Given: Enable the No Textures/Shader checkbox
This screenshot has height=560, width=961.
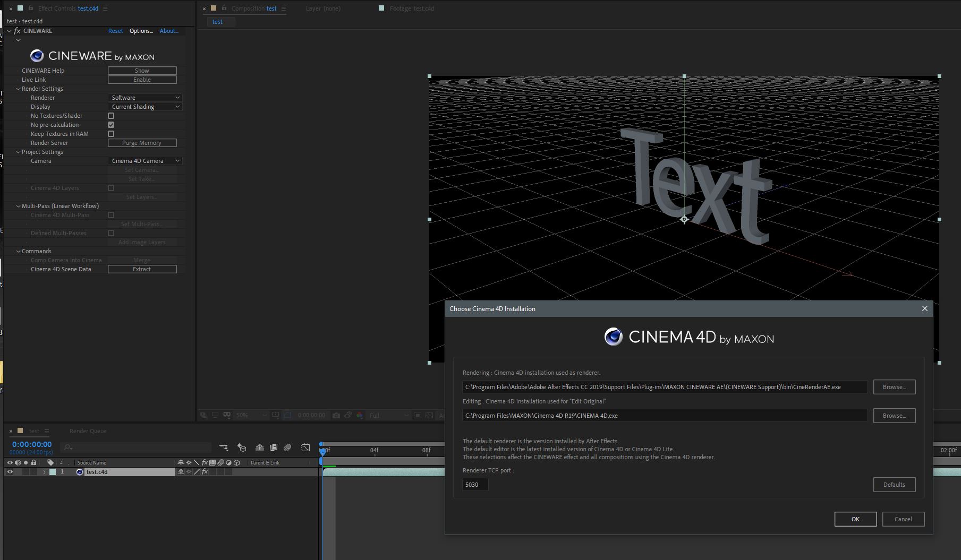Looking at the screenshot, I should pos(111,116).
